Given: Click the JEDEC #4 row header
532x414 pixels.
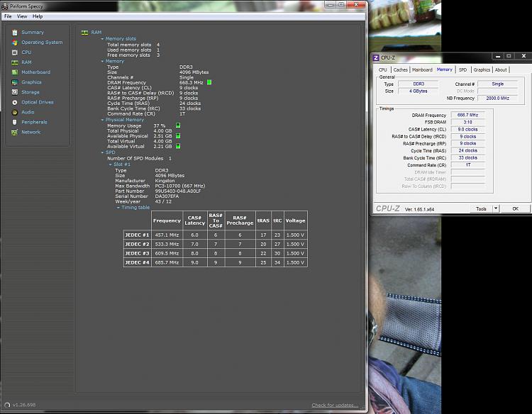Looking at the screenshot, I should [137, 262].
